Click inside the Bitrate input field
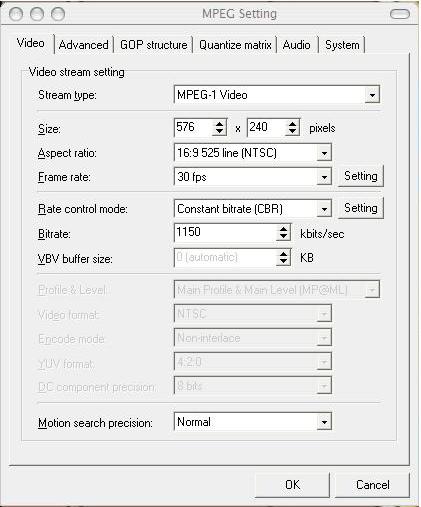The width and height of the screenshot is (421, 507). [225, 233]
